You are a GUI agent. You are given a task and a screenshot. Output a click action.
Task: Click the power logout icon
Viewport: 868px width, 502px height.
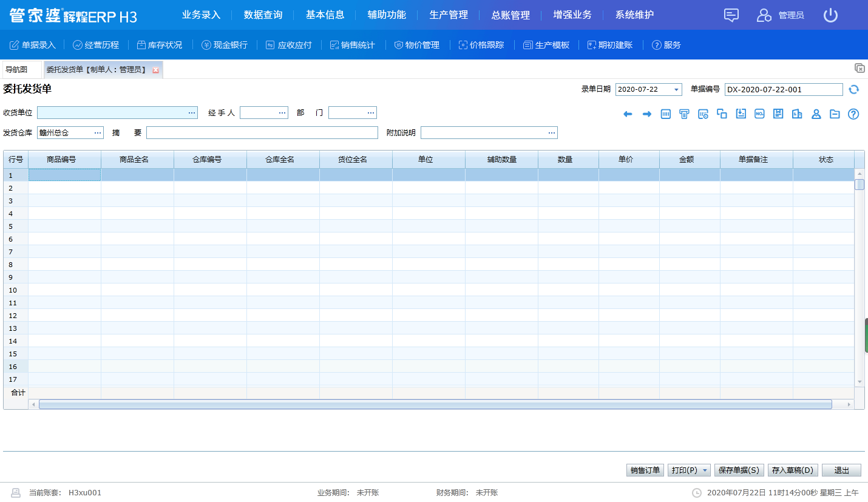click(830, 15)
